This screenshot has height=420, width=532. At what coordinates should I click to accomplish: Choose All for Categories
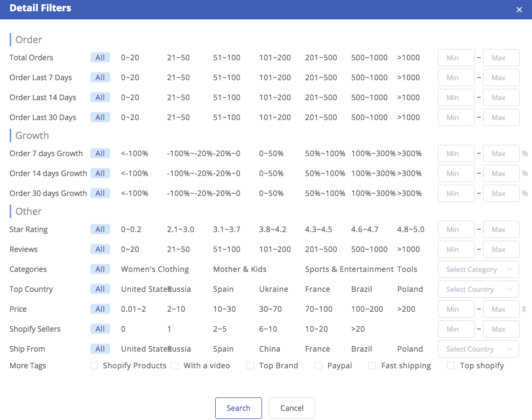pyautogui.click(x=100, y=269)
